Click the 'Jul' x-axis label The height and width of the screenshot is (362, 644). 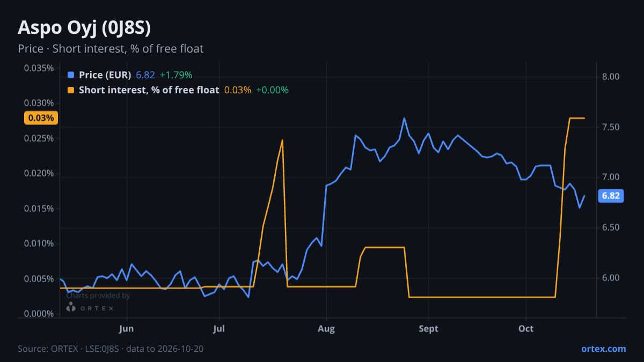[218, 329]
